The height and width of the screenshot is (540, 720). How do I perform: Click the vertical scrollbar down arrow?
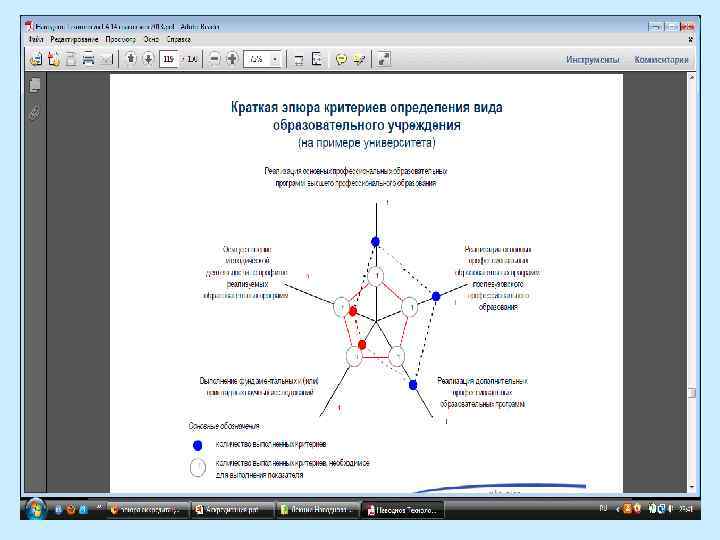pyautogui.click(x=692, y=486)
